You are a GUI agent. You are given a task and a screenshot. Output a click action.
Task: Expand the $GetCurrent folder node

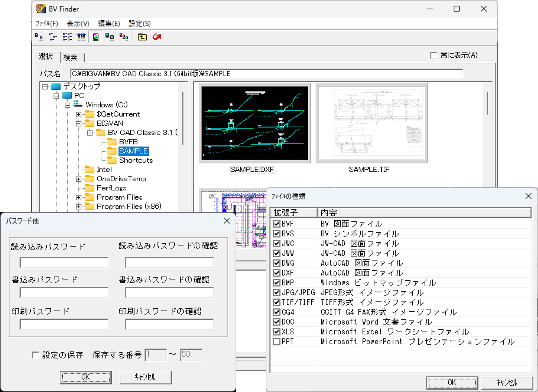pos(78,114)
